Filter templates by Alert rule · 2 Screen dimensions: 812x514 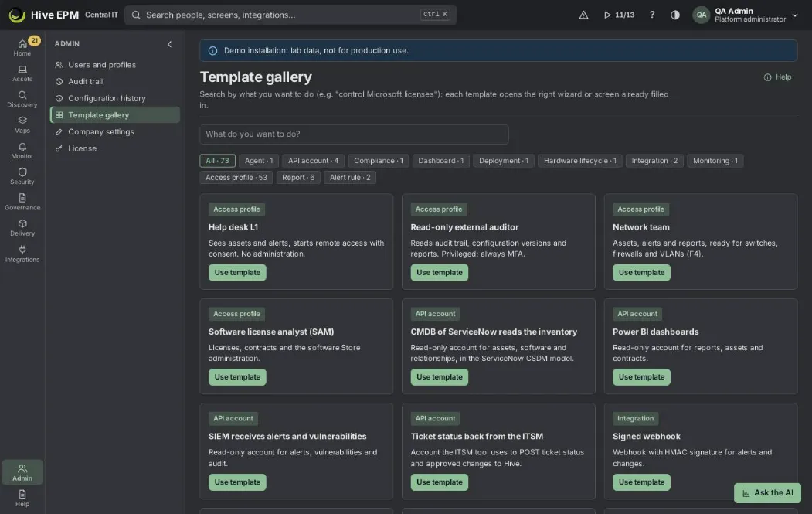click(350, 177)
